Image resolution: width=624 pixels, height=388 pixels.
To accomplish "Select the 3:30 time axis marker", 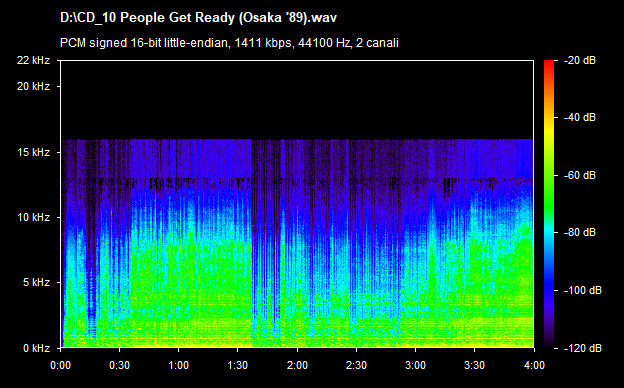I will pos(474,365).
